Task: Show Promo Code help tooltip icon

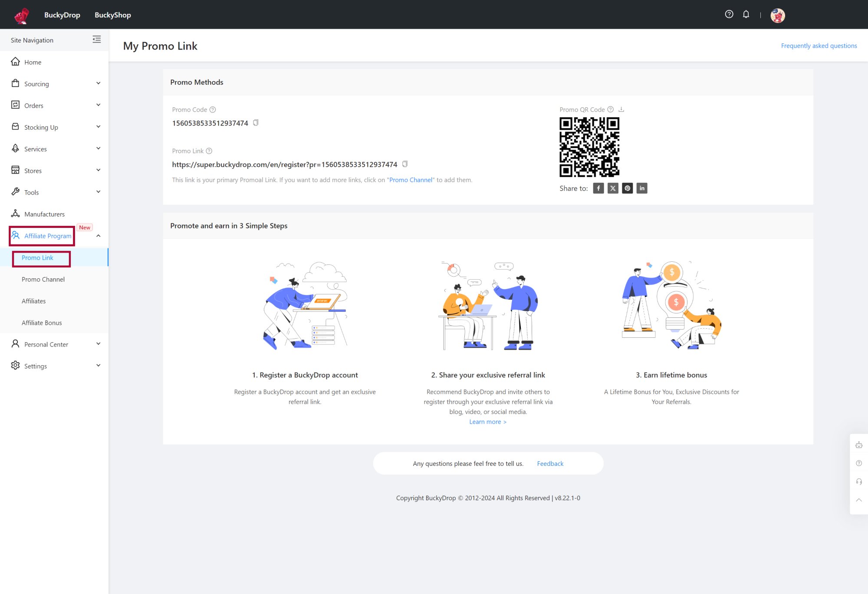Action: (213, 109)
